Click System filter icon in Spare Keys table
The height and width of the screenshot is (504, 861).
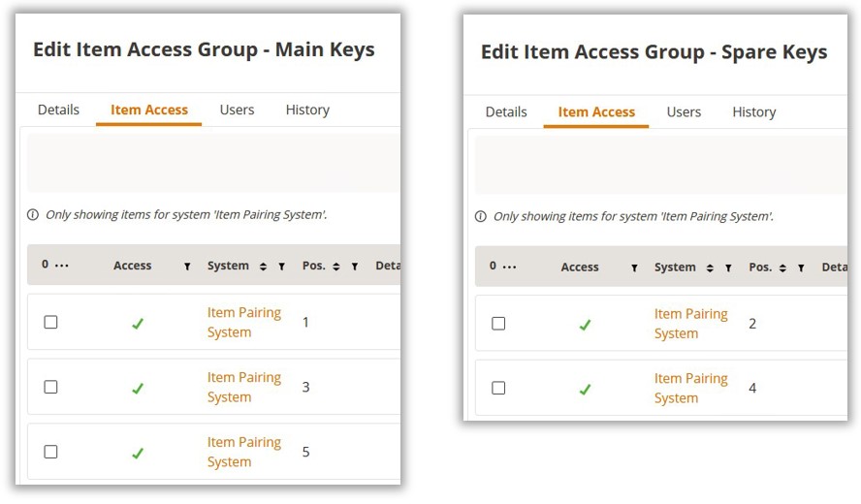[x=729, y=268]
